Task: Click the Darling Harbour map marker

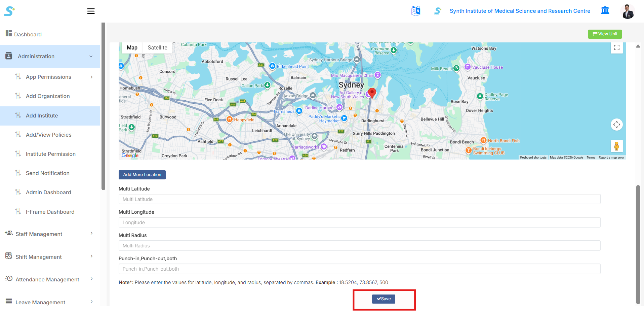Action: click(x=339, y=107)
